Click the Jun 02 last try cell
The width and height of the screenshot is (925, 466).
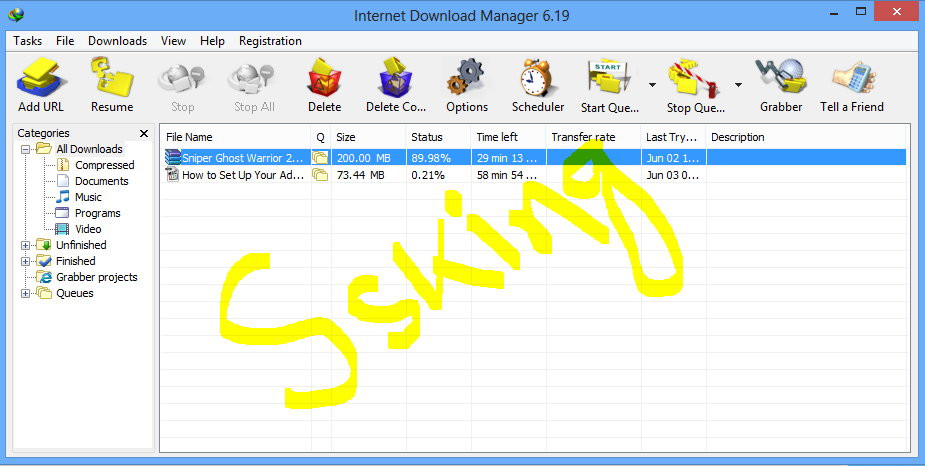[x=672, y=157]
